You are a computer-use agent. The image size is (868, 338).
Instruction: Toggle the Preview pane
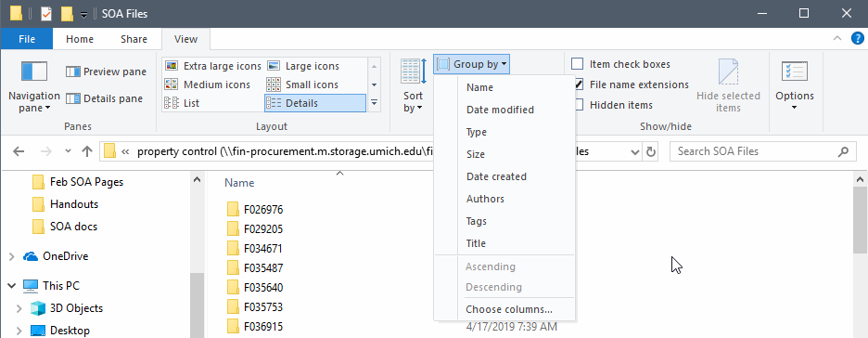(106, 71)
